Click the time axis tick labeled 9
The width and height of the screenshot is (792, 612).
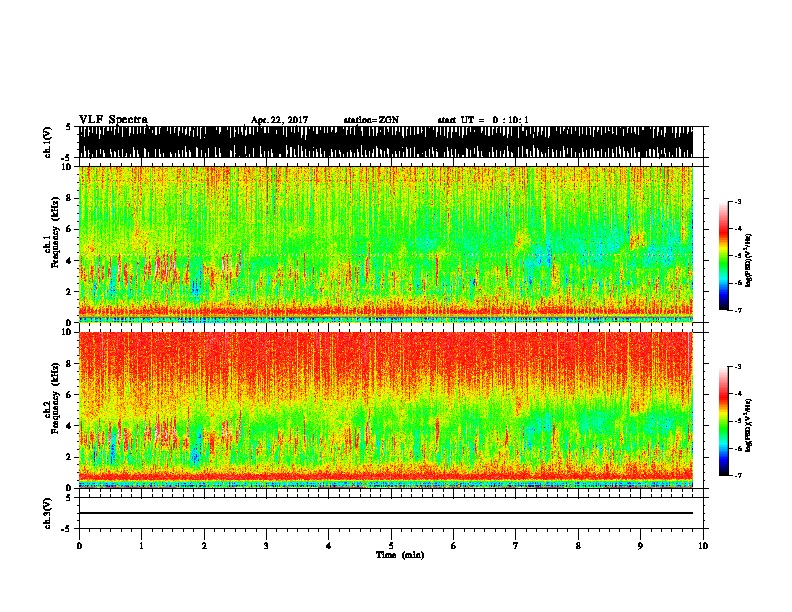(640, 546)
